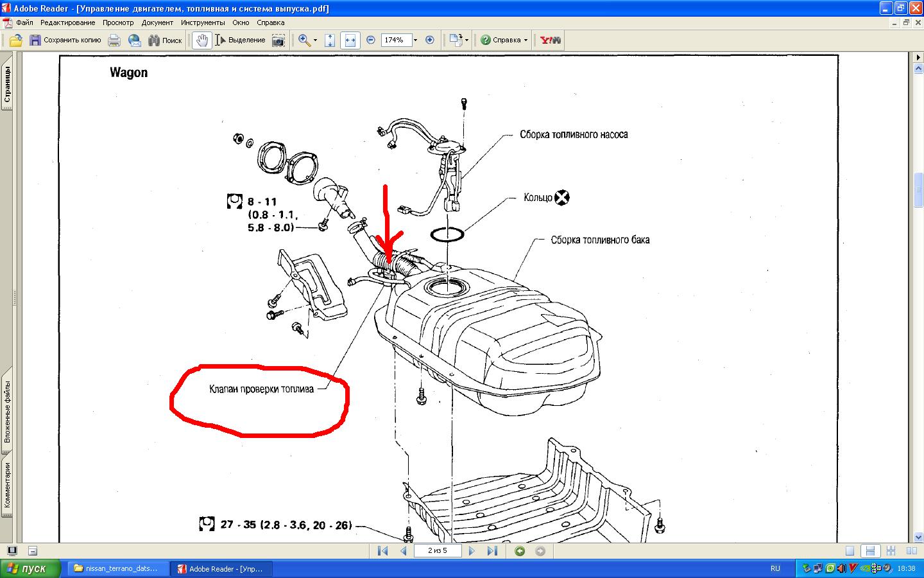Click the email document icon
This screenshot has width=924, height=578.
134,40
